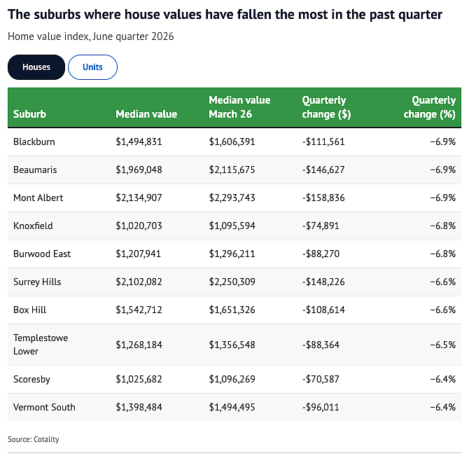Screen dimensions: 476x463
Task: Click the Source: Cotality credit text
Action: pyautogui.click(x=34, y=439)
